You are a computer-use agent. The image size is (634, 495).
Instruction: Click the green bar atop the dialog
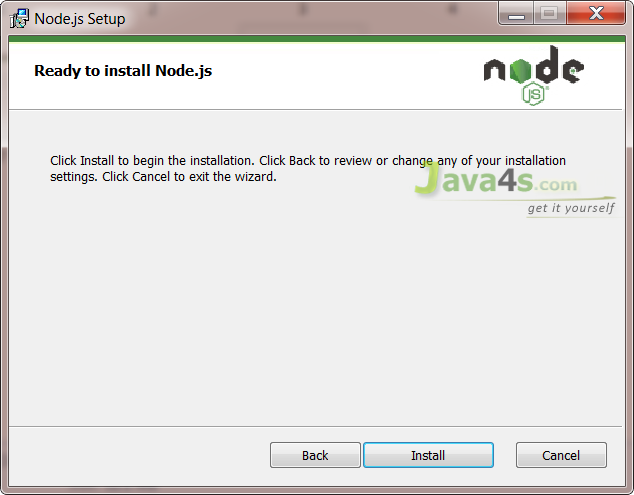click(x=317, y=39)
